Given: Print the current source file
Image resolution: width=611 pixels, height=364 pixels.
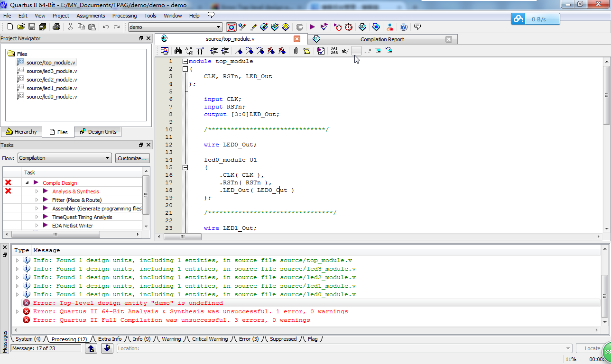Looking at the screenshot, I should (56, 27).
